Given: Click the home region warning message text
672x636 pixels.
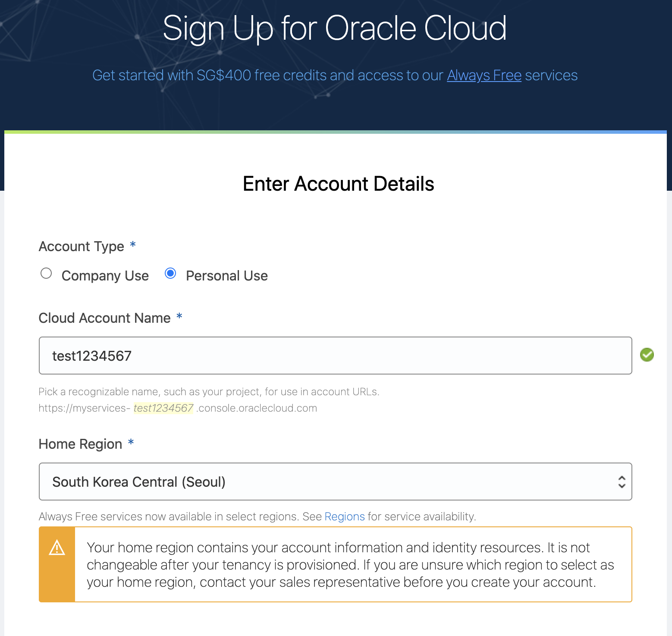Looking at the screenshot, I should click(350, 564).
